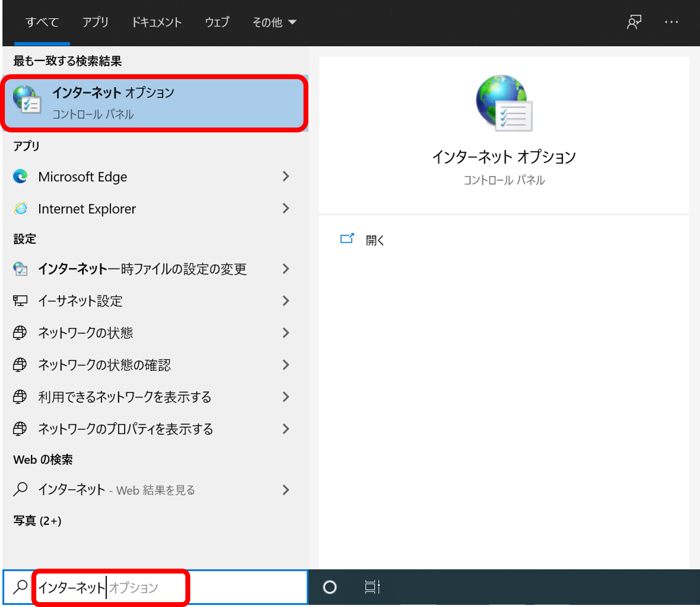Viewport: 700px width, 607px height.
Task: Expand ネットワークのプロパティを表示する chevron
Action: tap(286, 429)
